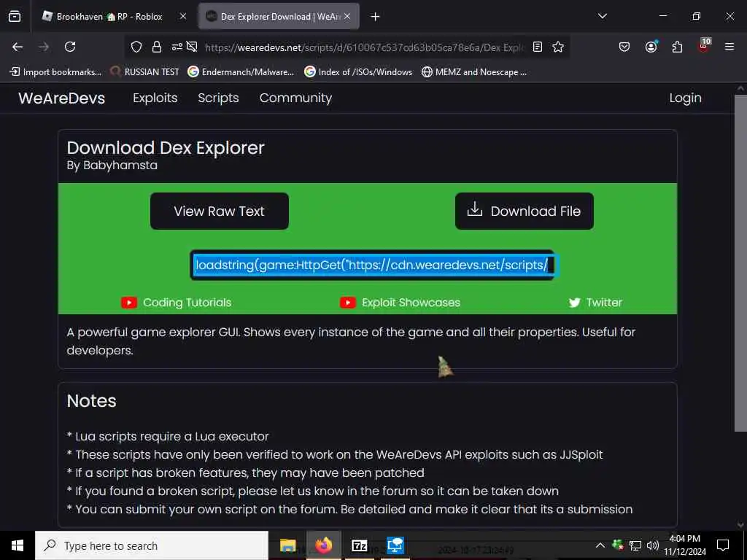The width and height of the screenshot is (747, 560).
Task: Open the Firefox account icon
Action: pyautogui.click(x=651, y=47)
